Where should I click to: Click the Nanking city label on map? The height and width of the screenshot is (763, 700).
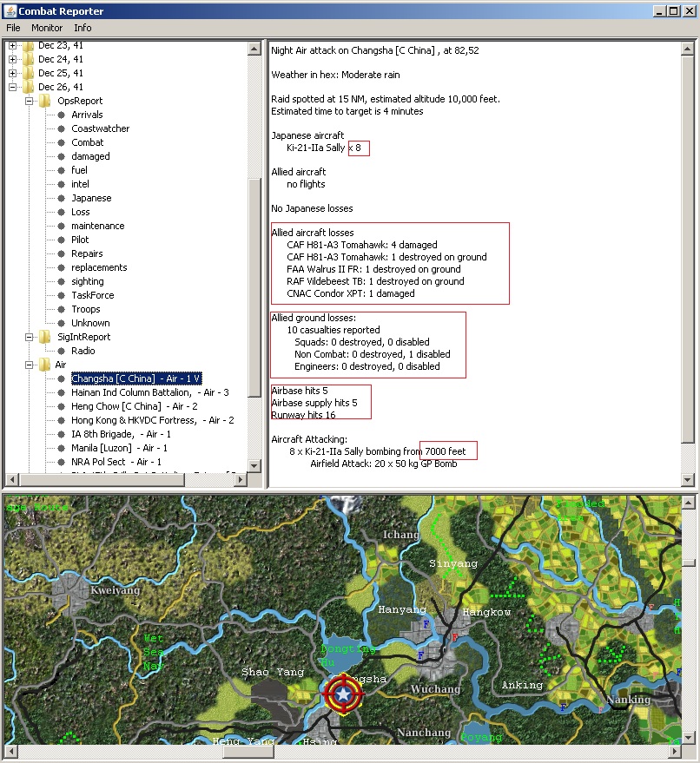pyautogui.click(x=629, y=700)
